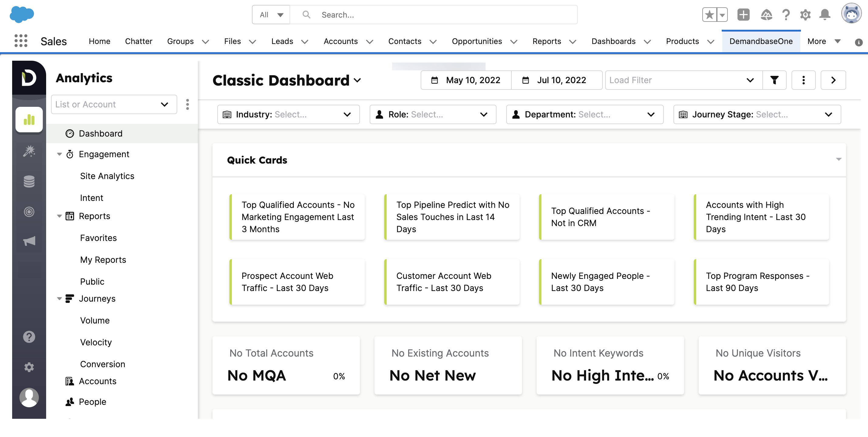Open the Salesforce app launcher grid

pyautogui.click(x=21, y=41)
